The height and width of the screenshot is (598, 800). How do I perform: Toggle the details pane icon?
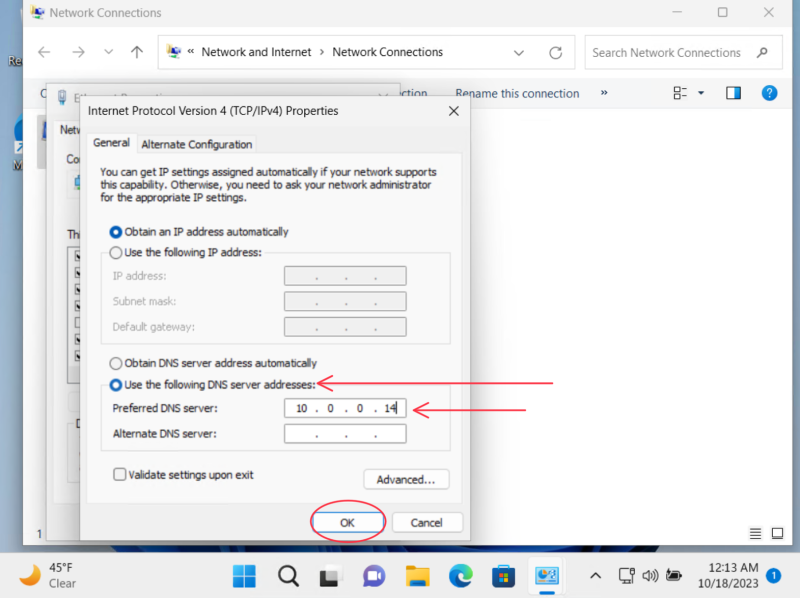pyautogui.click(x=733, y=93)
